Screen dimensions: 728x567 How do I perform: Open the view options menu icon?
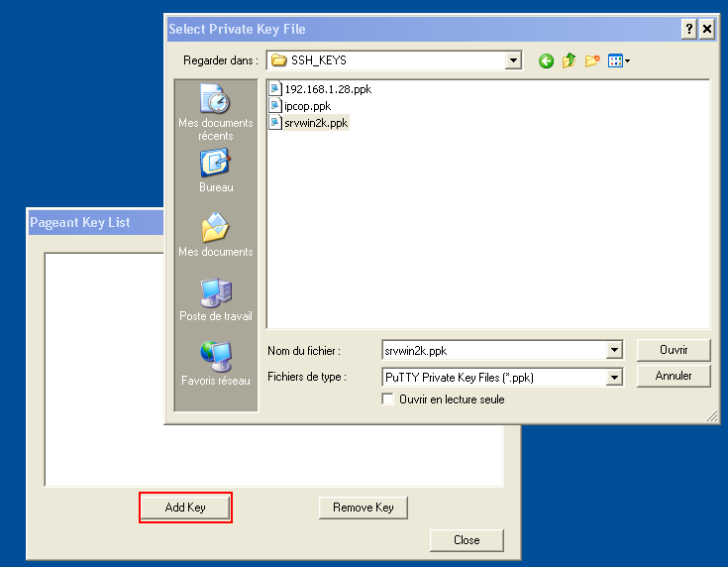pyautogui.click(x=618, y=61)
